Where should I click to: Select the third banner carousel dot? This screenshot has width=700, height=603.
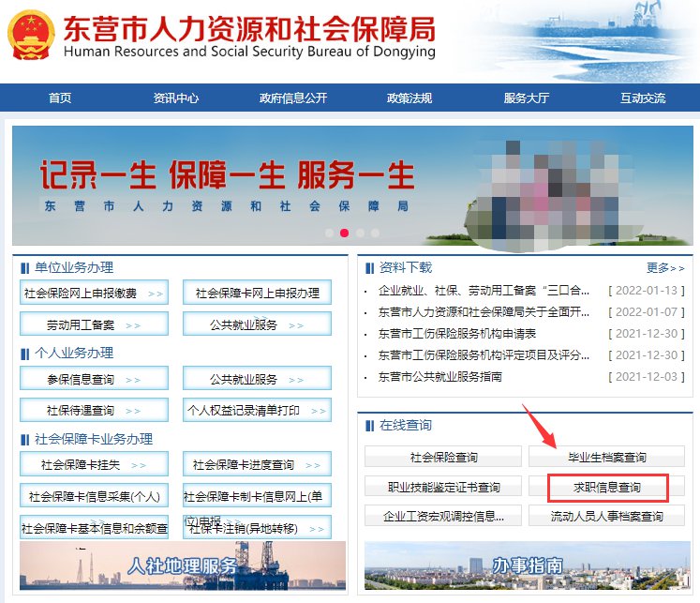coord(360,233)
